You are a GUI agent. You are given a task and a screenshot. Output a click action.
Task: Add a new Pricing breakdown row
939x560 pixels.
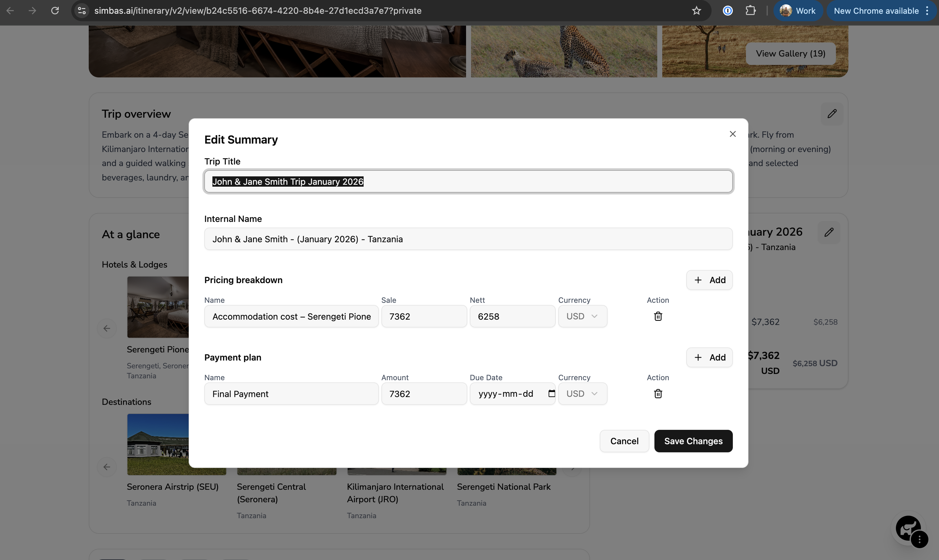pyautogui.click(x=709, y=280)
